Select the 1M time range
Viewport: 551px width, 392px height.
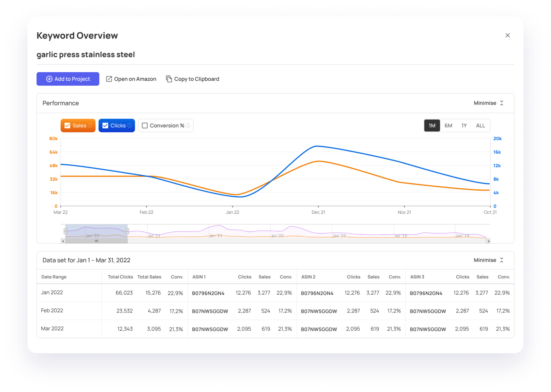pos(432,126)
